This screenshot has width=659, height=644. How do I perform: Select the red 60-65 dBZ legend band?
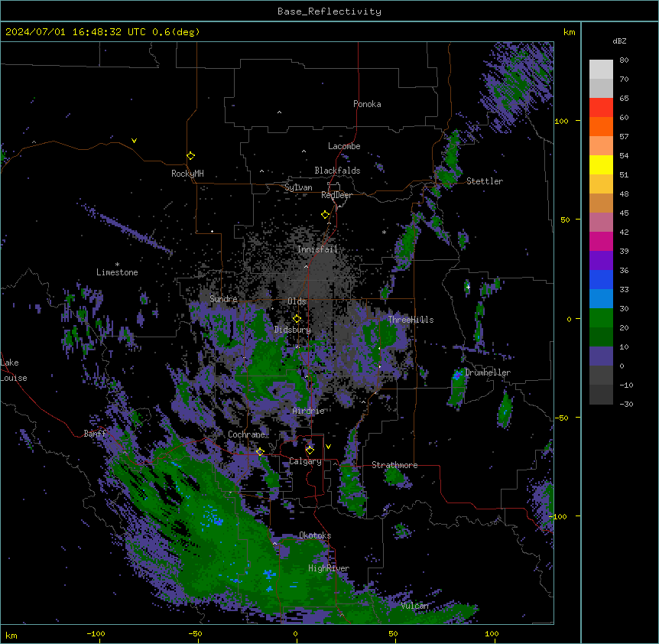pos(601,108)
